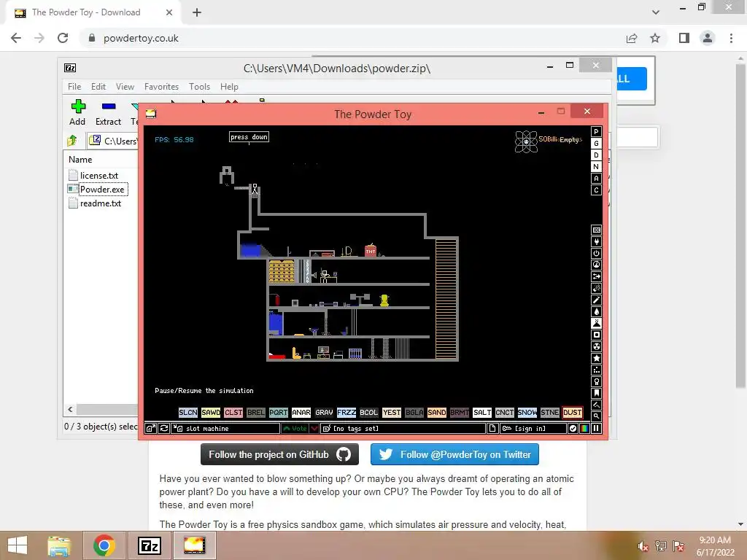Open 7-Zip from the Windows taskbar

[x=149, y=545]
